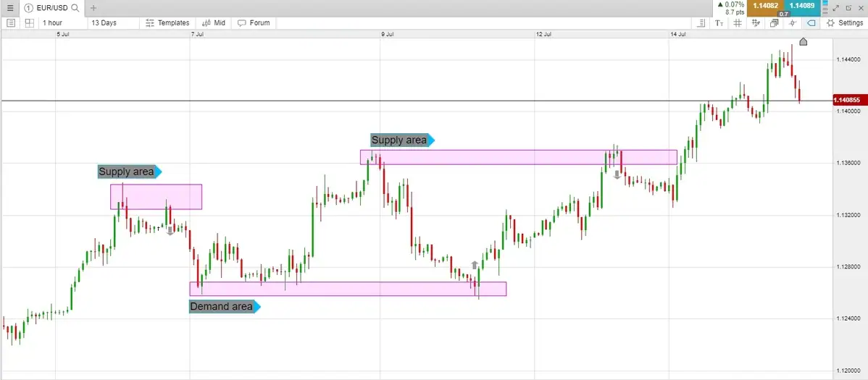868x380 pixels.
Task: Open the multi-chart grid layout icon
Action: point(30,23)
